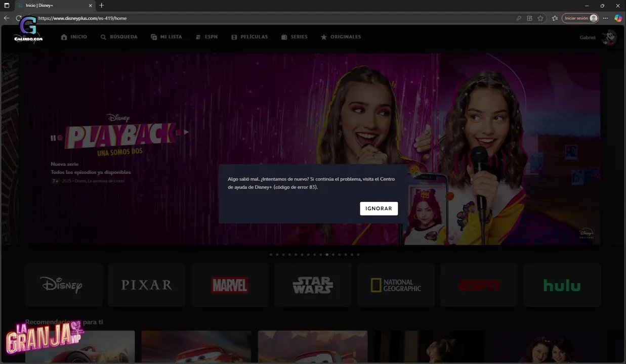This screenshot has width=626, height=364.
Task: Select the Inicio | Disney+ browser tab
Action: (x=55, y=5)
